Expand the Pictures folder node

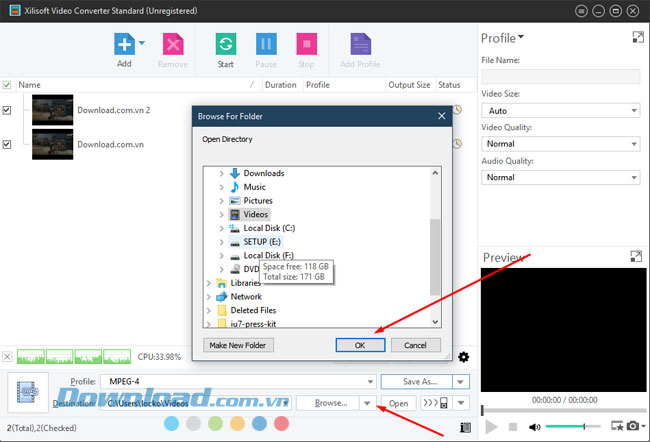(x=221, y=201)
